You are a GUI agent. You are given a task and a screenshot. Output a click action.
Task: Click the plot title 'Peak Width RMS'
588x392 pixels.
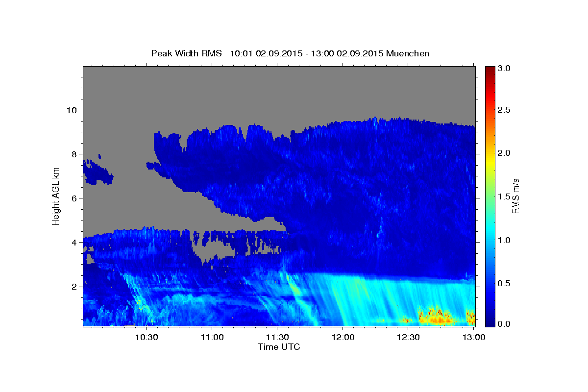[x=186, y=53]
